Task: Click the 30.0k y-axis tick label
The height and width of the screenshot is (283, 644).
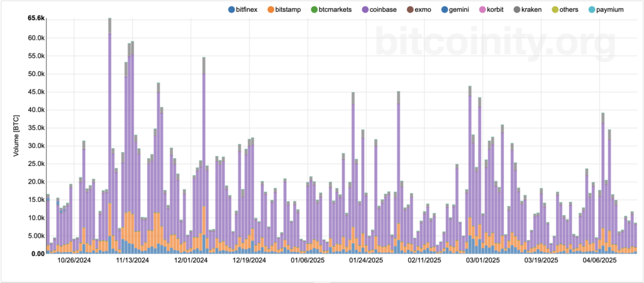Action: 36,146
